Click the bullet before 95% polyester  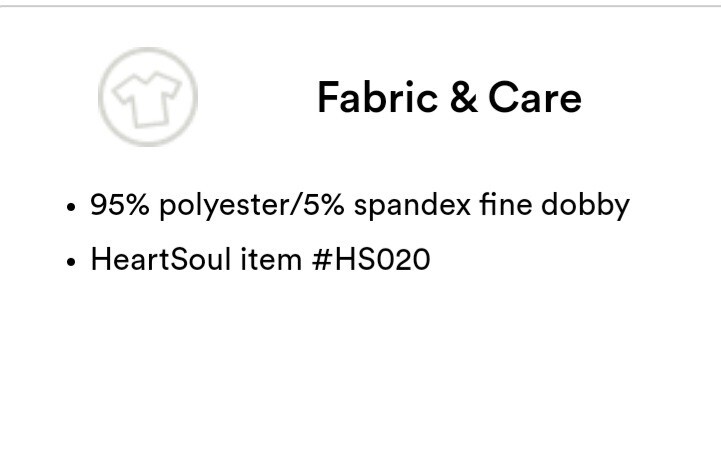70,207
